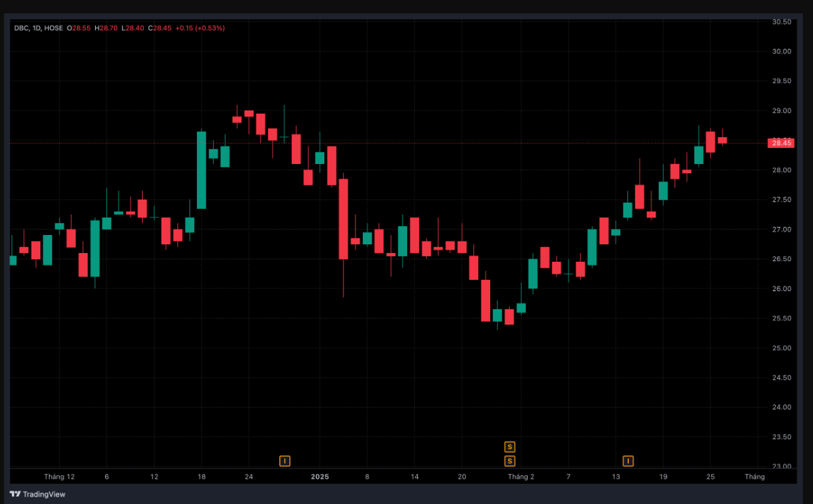The image size is (813, 504).
Task: Click the 26.00 price axis label
Action: [782, 289]
